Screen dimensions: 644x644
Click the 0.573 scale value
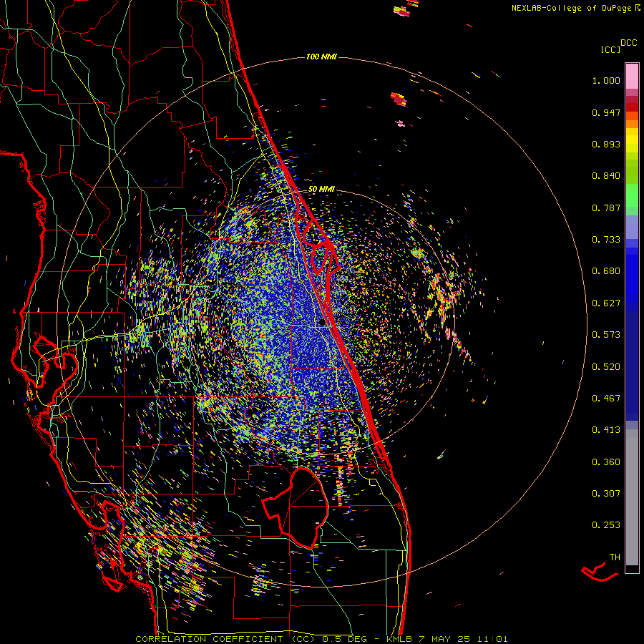coord(606,335)
